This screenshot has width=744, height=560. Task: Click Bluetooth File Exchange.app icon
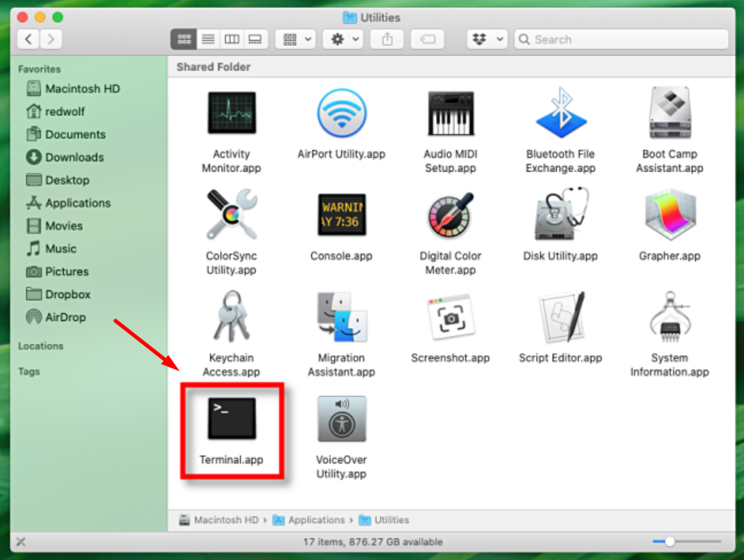[561, 113]
